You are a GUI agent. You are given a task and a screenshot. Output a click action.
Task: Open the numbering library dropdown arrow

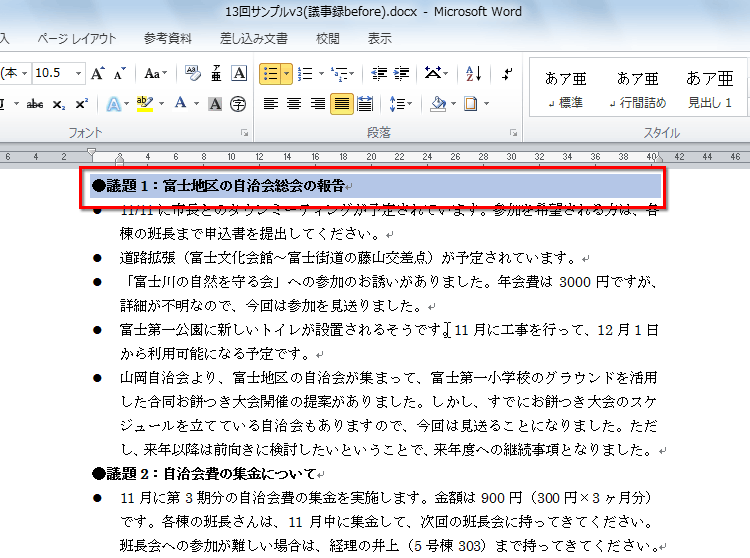tap(321, 74)
